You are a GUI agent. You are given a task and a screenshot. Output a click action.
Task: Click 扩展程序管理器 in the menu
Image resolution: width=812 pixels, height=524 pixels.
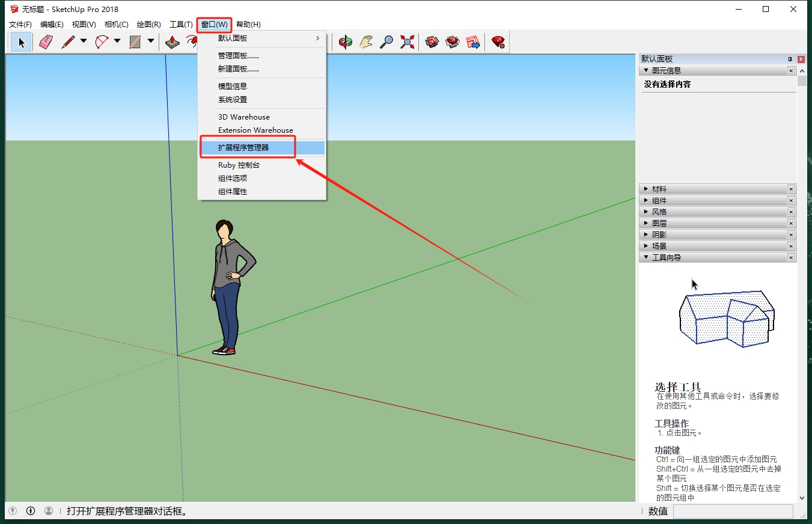pos(243,148)
